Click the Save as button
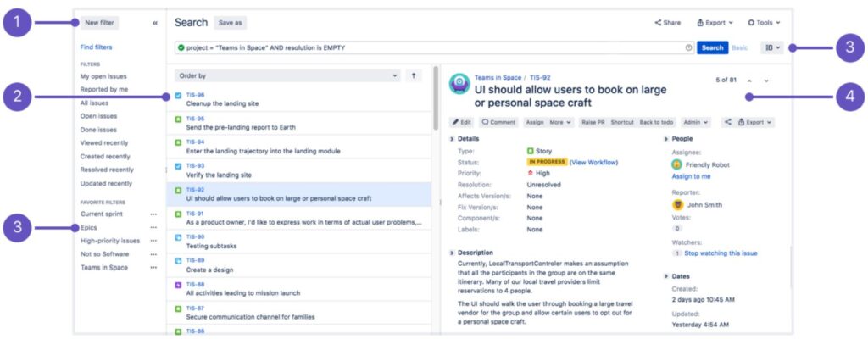Image resolution: width=868 pixels, height=339 pixels. [230, 23]
